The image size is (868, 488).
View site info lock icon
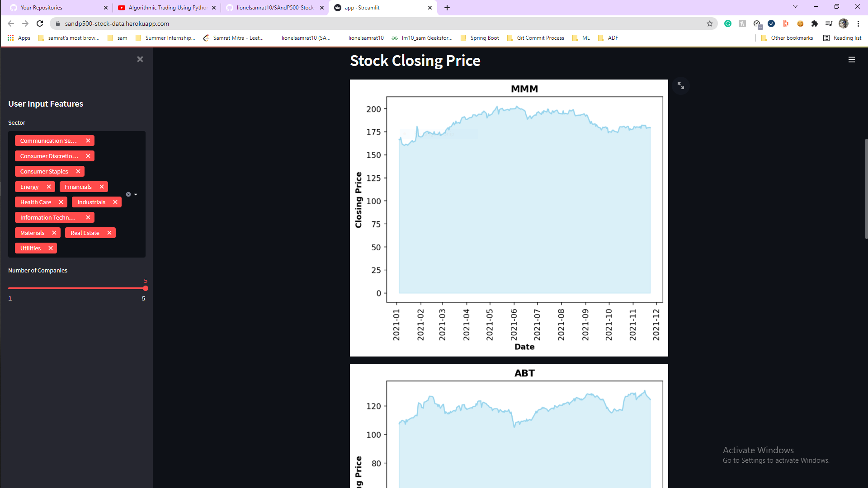(57, 23)
